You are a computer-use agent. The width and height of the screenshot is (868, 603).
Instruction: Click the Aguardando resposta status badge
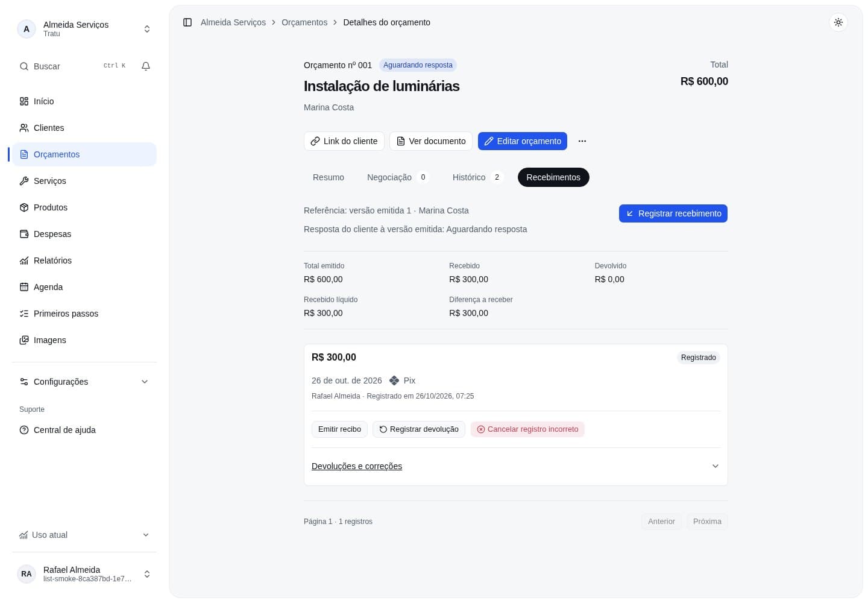click(x=418, y=65)
